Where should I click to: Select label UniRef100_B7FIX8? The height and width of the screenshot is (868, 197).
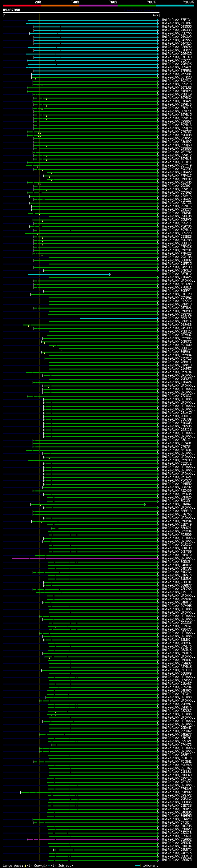pos(177,57)
